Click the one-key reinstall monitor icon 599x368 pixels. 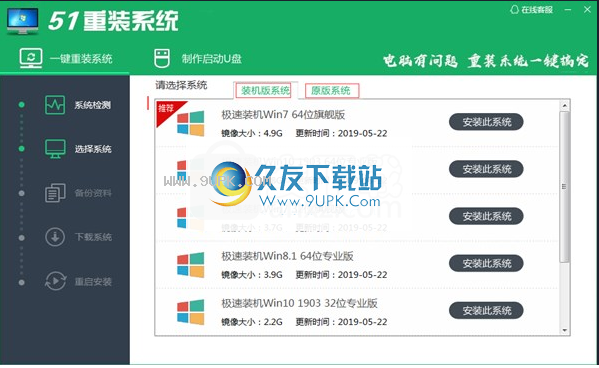coord(31,58)
